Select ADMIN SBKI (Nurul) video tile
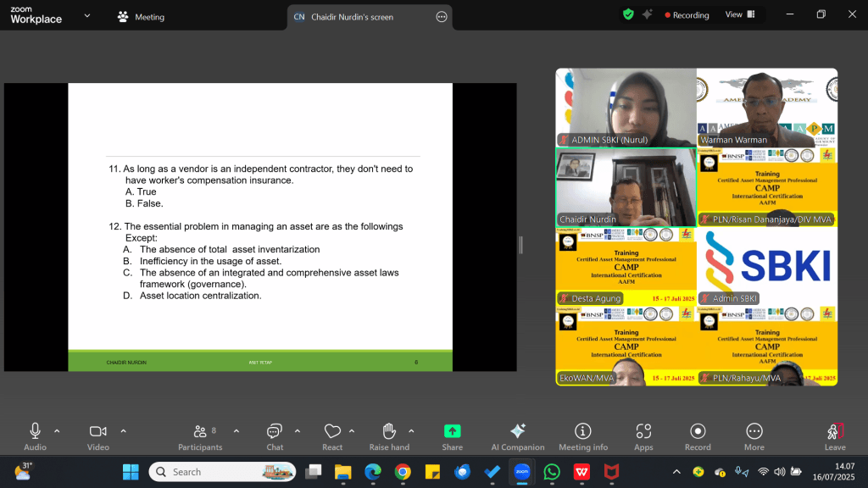 (626, 108)
